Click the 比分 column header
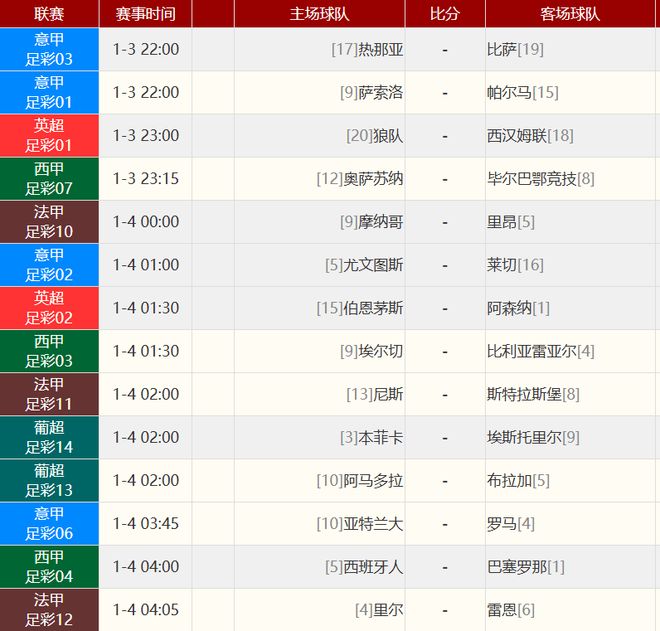 [445, 14]
